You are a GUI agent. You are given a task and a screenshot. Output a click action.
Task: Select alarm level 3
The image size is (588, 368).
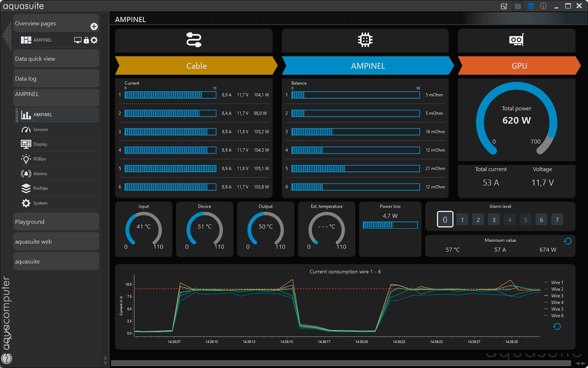pyautogui.click(x=494, y=220)
